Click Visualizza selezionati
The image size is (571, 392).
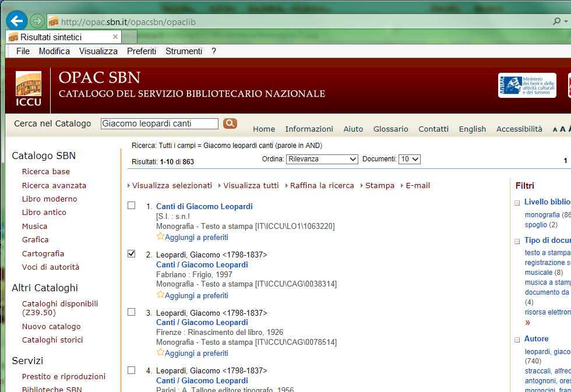pos(172,186)
